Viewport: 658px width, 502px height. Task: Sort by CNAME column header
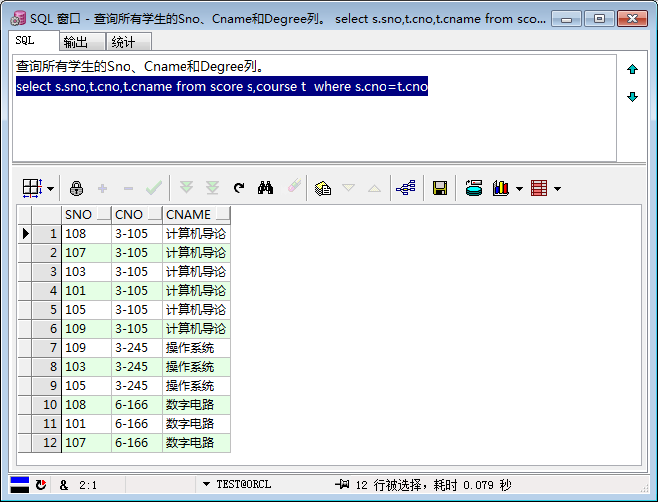point(188,214)
